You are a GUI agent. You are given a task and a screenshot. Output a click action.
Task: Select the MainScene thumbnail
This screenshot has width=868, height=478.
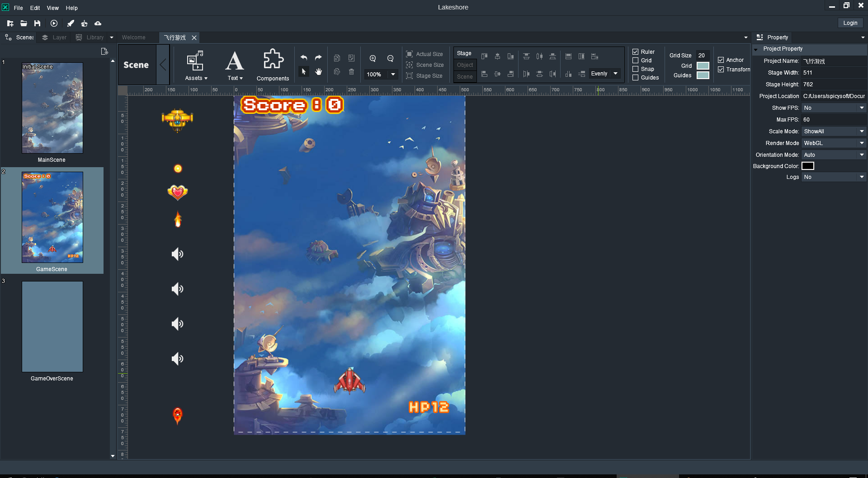click(52, 108)
